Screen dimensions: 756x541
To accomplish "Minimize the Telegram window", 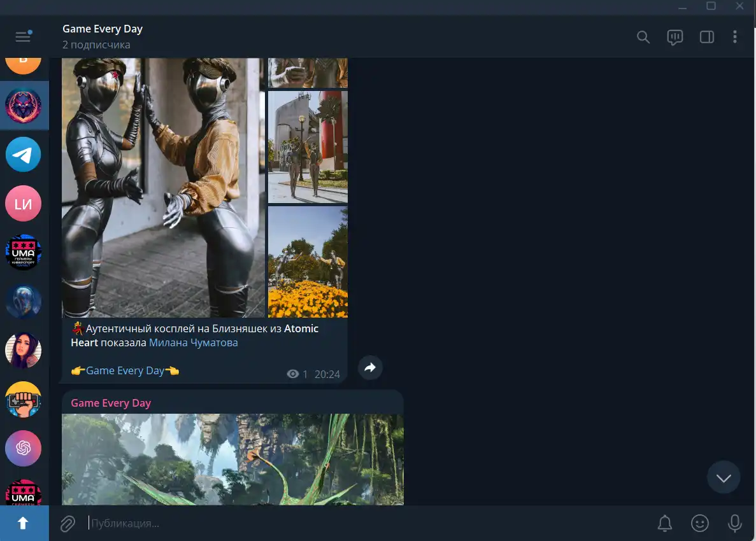I will click(683, 7).
